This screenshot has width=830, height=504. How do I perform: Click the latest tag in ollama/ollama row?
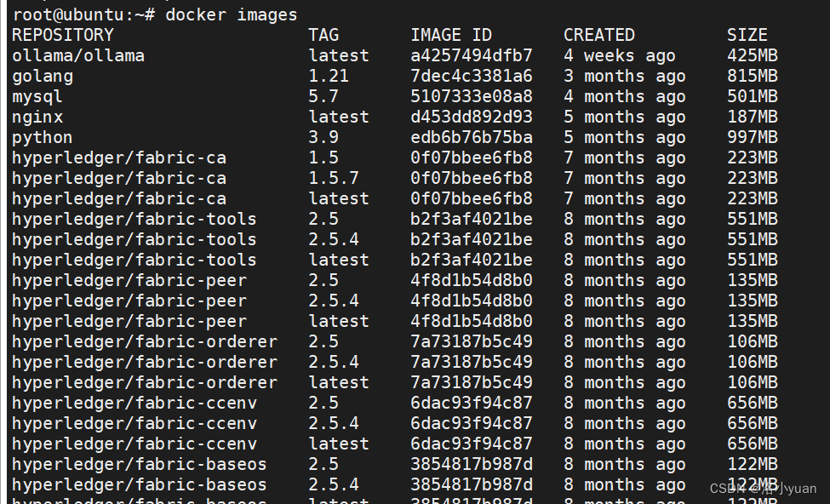tap(339, 56)
